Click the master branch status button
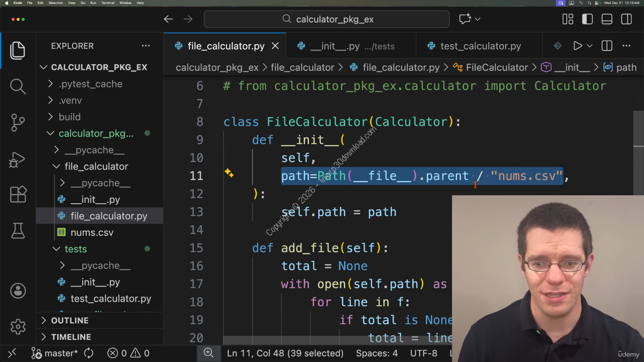 click(x=55, y=353)
